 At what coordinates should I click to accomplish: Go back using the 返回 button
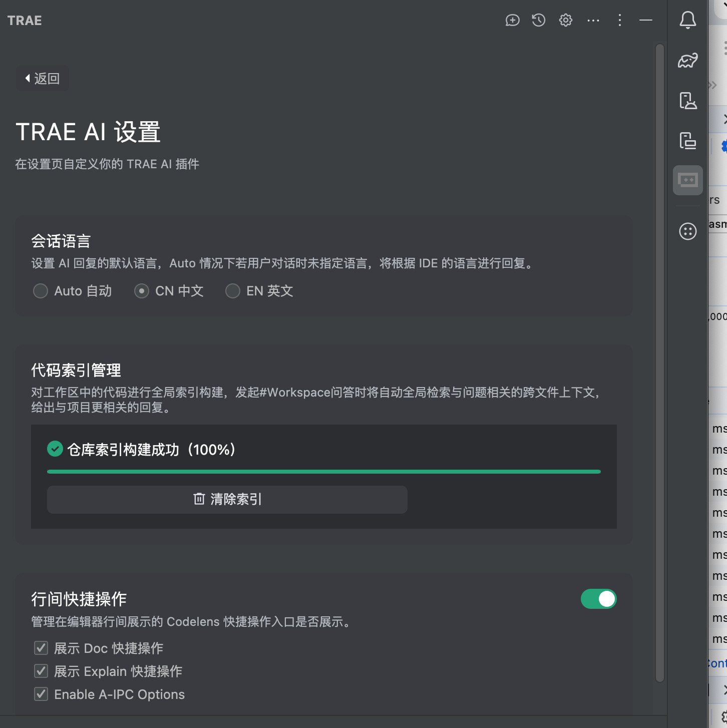pyautogui.click(x=42, y=79)
